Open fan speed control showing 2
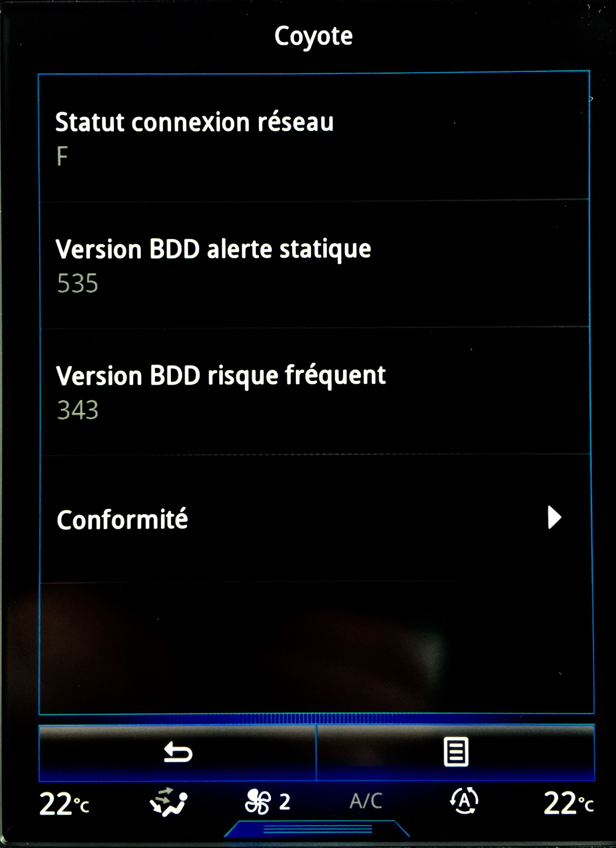Screen dimensions: 616x848 (x=268, y=803)
